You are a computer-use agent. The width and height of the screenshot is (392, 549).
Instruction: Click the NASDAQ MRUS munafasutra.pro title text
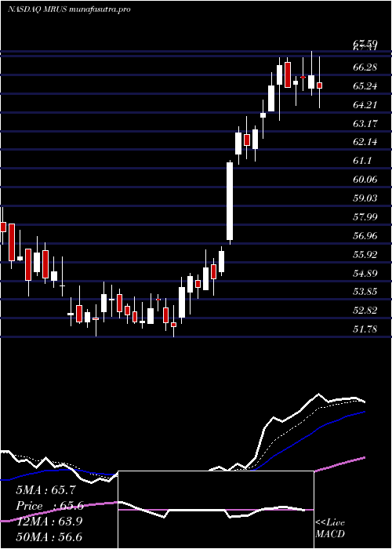[x=69, y=9]
